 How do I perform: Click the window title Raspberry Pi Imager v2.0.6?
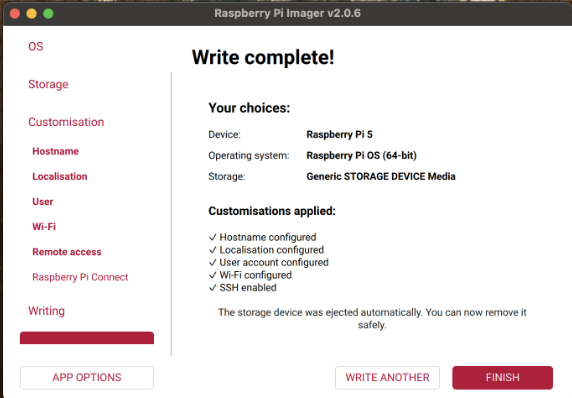pyautogui.click(x=287, y=13)
